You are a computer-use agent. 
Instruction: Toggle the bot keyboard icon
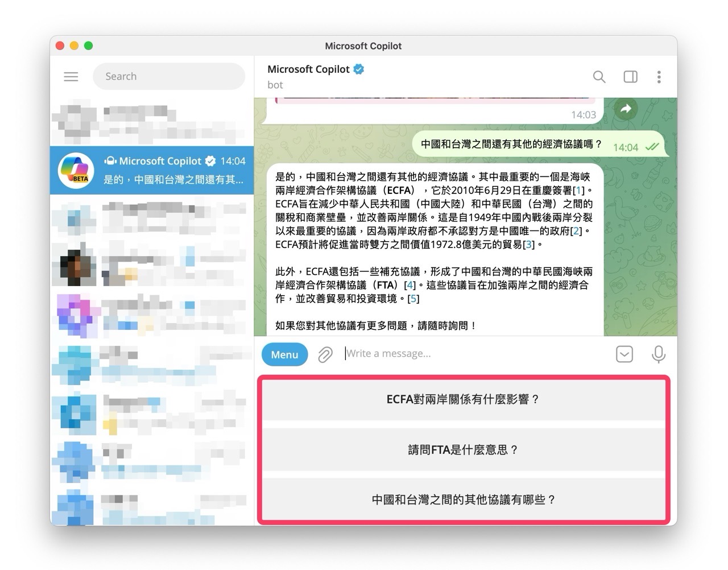[624, 354]
